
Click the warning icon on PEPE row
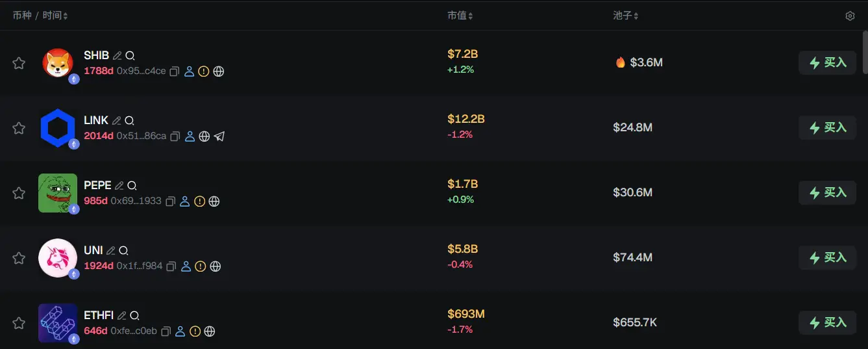click(199, 201)
